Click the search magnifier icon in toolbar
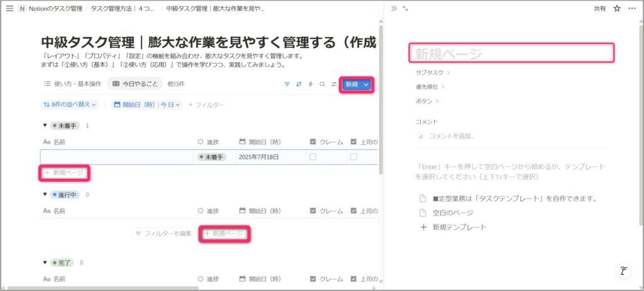This screenshot has width=644, height=291. 323,84
